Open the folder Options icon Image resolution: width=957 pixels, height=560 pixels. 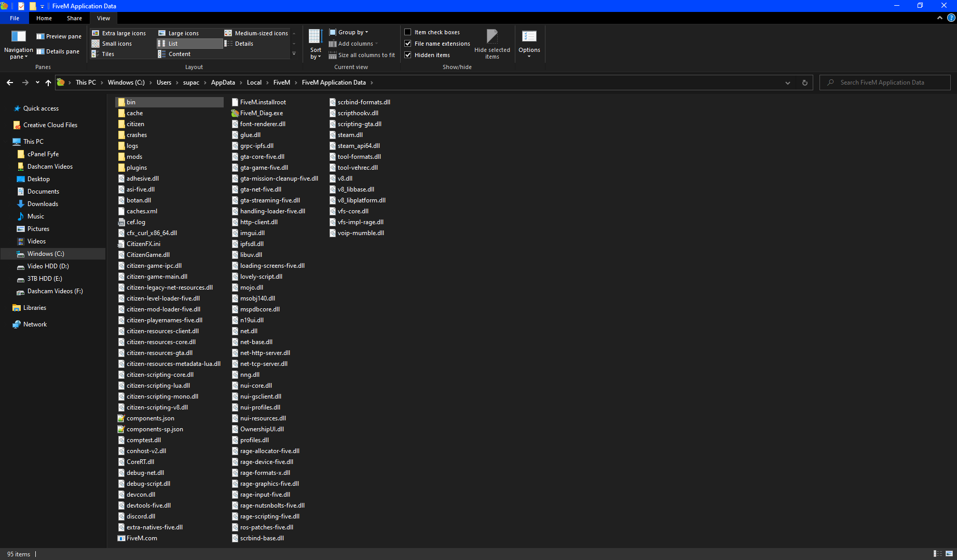pos(529,37)
